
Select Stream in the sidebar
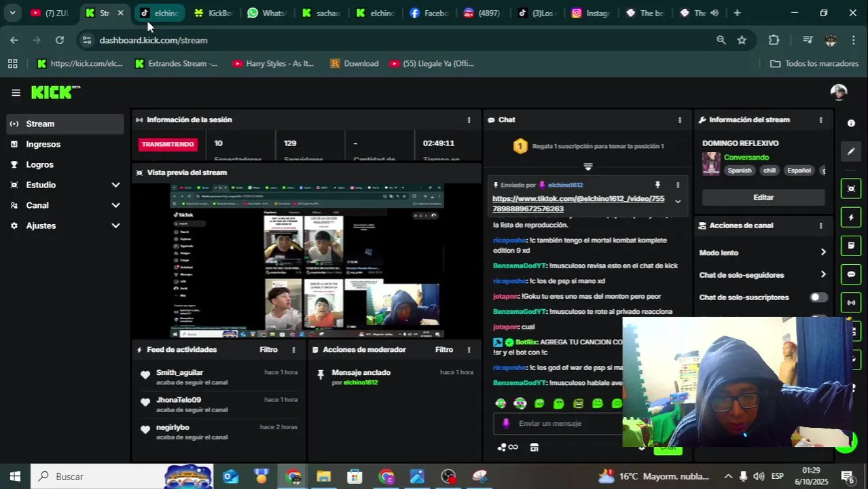click(x=65, y=124)
